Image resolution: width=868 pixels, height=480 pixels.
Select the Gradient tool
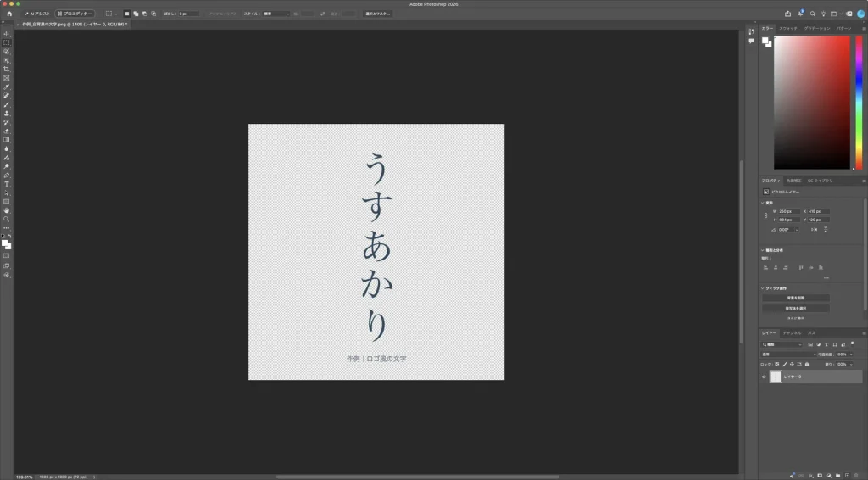pos(7,140)
